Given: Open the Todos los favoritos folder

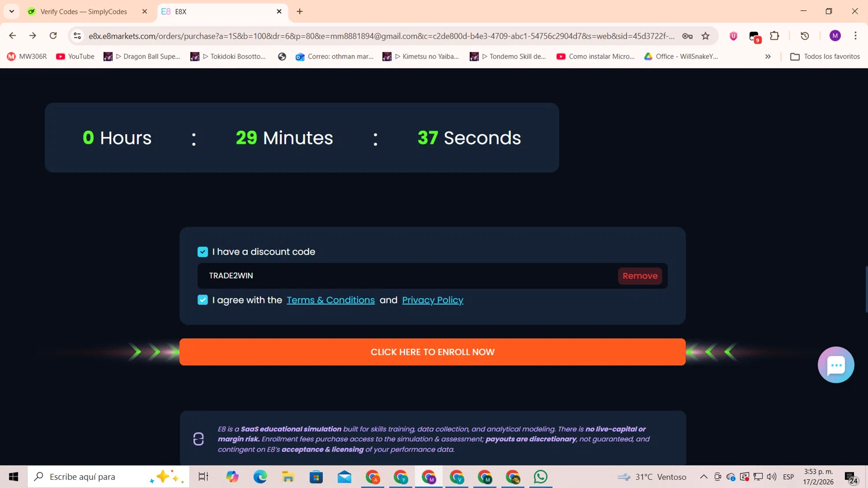Looking at the screenshot, I should click(x=825, y=57).
